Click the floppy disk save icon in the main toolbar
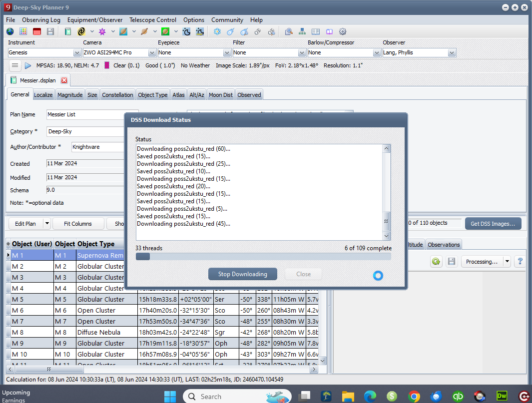532x403 pixels. (x=50, y=31)
